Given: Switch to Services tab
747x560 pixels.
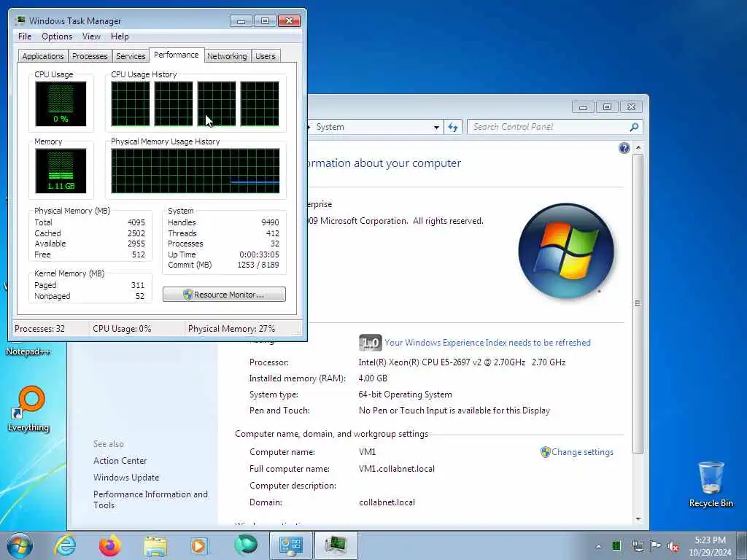Looking at the screenshot, I should click(x=131, y=56).
